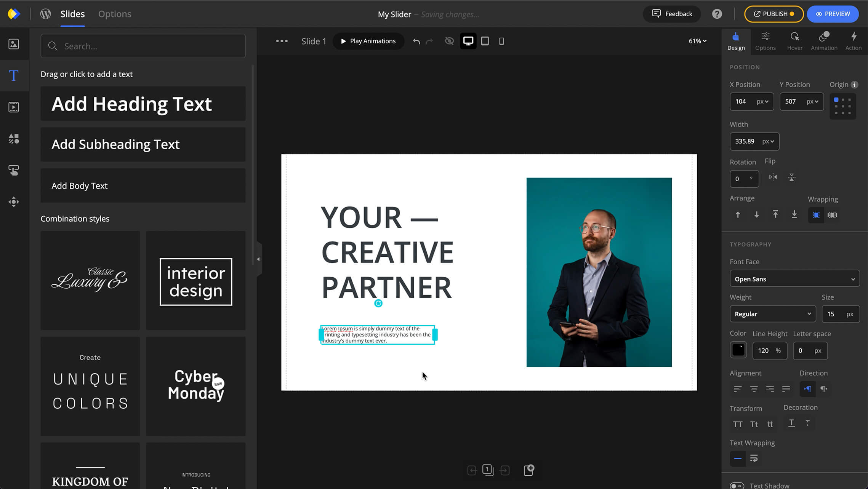Screen dimensions: 868x489
Task: Add Heading Text element
Action: [x=143, y=104]
